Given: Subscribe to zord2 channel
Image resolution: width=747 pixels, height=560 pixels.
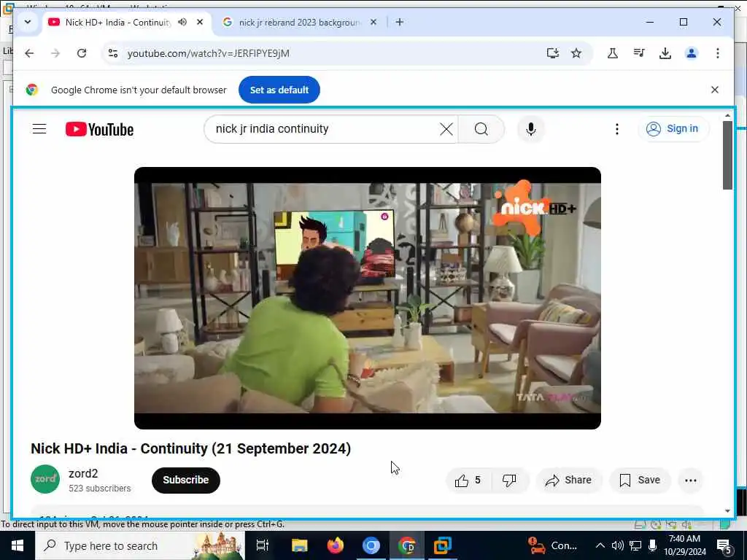Looking at the screenshot, I should 186,480.
